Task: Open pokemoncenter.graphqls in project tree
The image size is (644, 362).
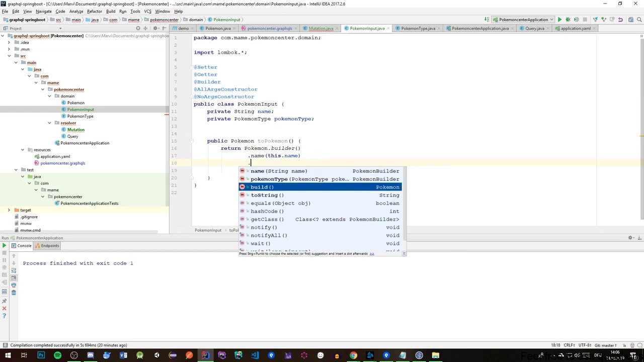Action: click(63, 163)
